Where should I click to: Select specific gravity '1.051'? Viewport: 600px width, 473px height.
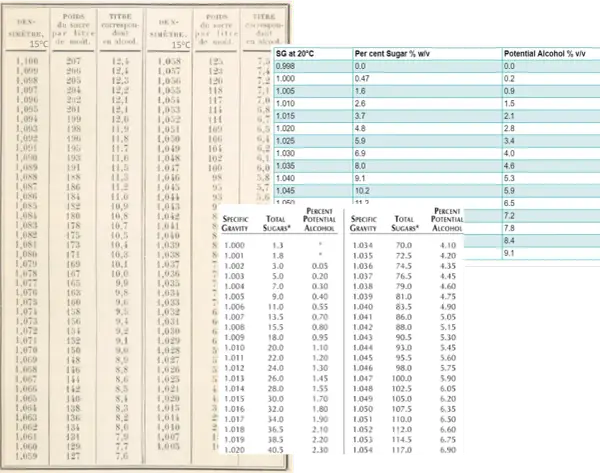pos(363,419)
